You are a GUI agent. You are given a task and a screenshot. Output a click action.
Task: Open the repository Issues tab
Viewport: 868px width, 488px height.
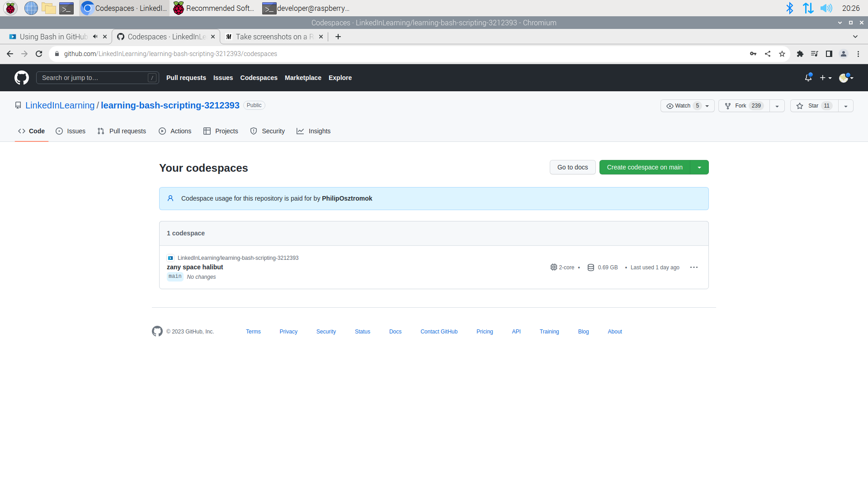(71, 131)
